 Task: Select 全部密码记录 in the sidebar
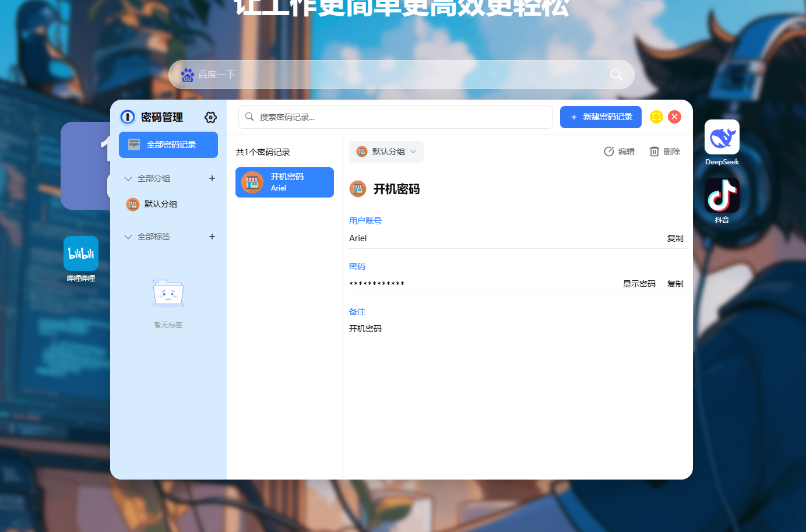168,145
